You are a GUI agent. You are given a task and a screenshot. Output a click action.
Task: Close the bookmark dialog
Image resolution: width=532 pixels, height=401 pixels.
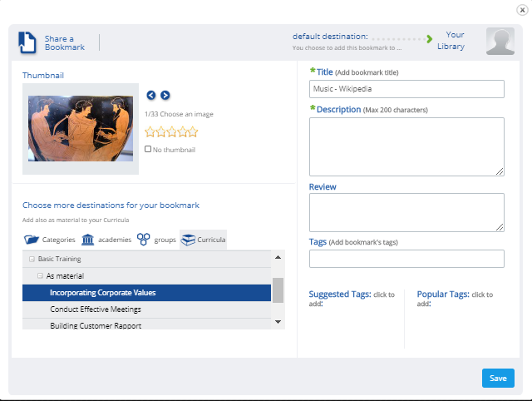pos(522,10)
